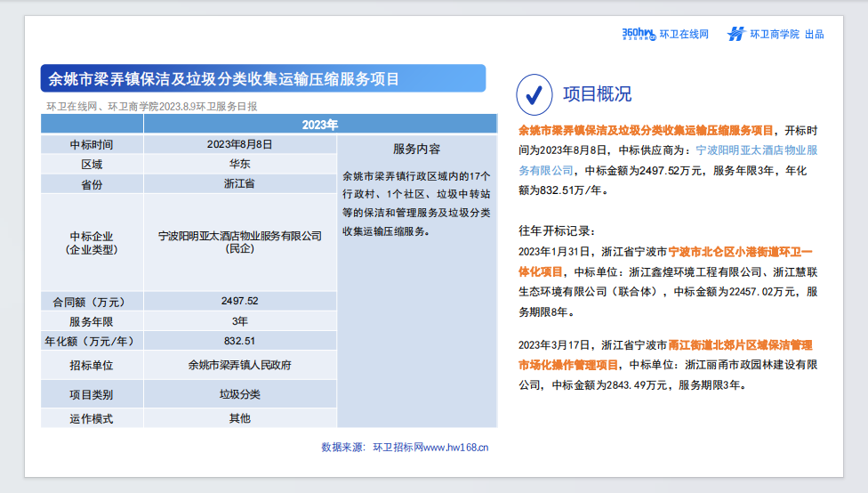Screen dimensions: 868x493
Task: Click the 余姚市梁弄镇人民政府 cell
Action: click(x=240, y=366)
